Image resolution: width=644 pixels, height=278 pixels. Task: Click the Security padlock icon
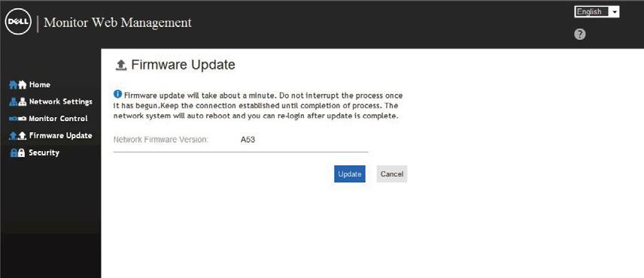17,153
